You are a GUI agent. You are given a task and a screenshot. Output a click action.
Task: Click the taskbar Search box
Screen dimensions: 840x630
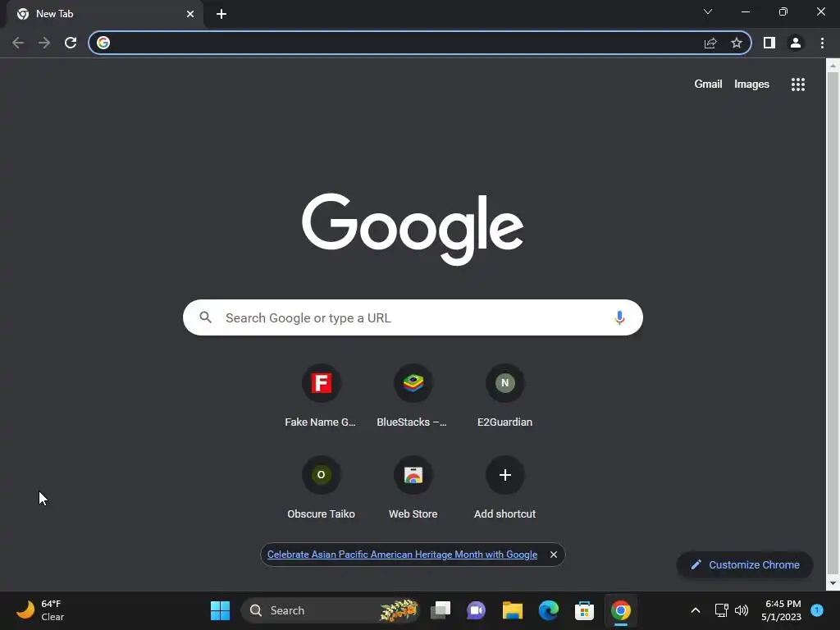point(330,610)
